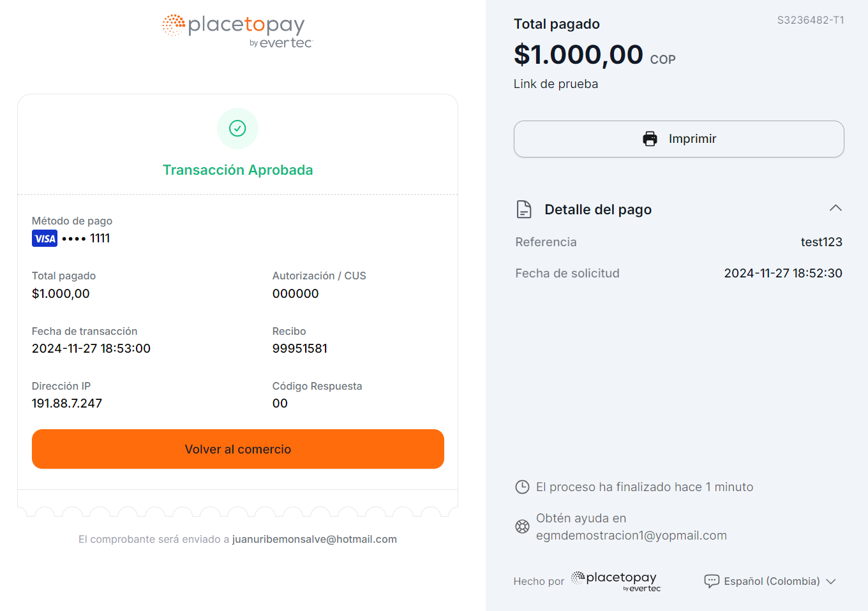Open the Español (Colombia) language dropdown
The image size is (868, 611).
click(770, 581)
